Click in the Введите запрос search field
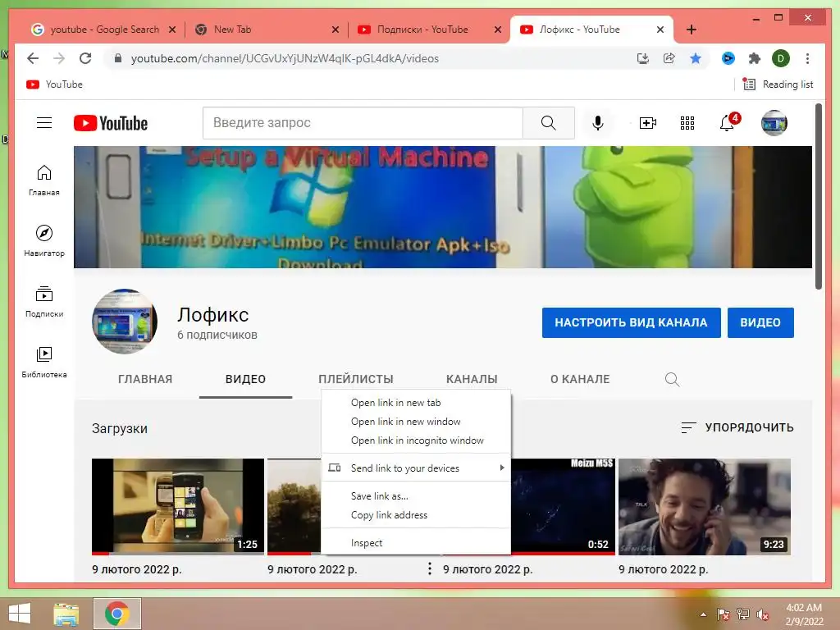 pos(363,123)
